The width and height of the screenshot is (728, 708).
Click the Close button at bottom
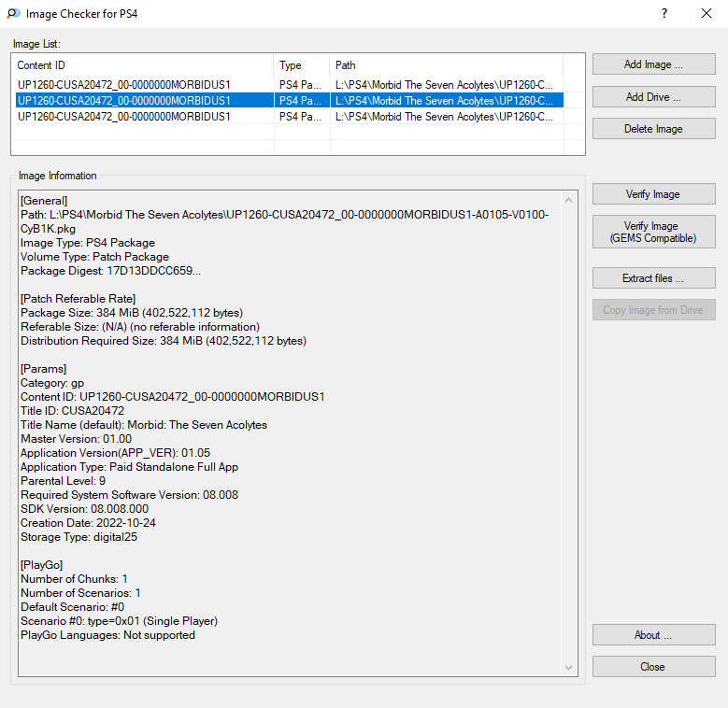pyautogui.click(x=653, y=666)
